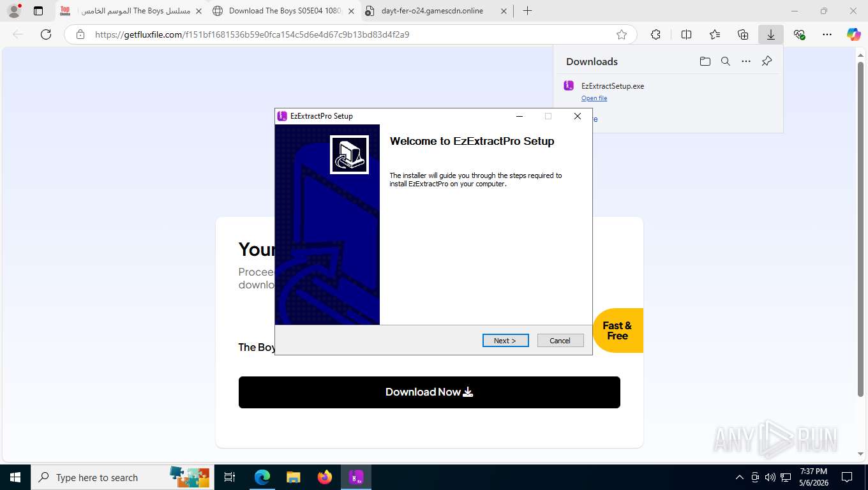Open the notification center
Viewport: 868px width, 490px height.
coord(847,477)
